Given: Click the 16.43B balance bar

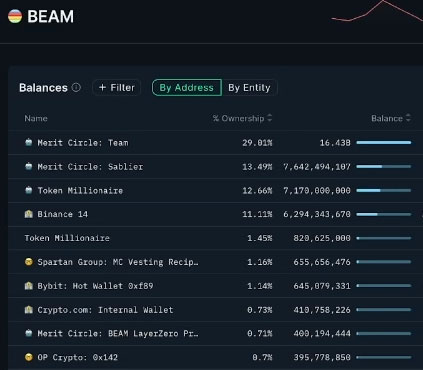Looking at the screenshot, I should [x=384, y=143].
